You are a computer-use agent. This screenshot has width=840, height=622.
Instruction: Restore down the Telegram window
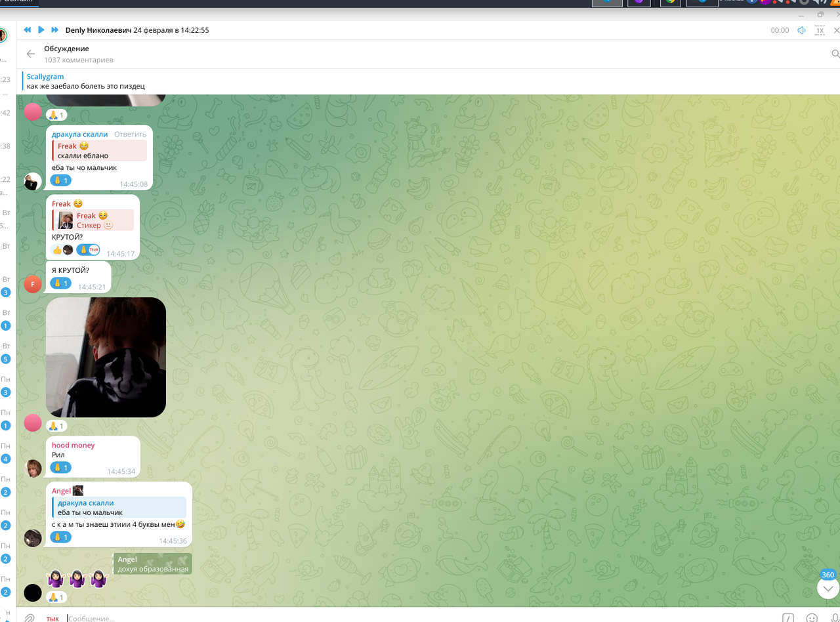tap(820, 14)
